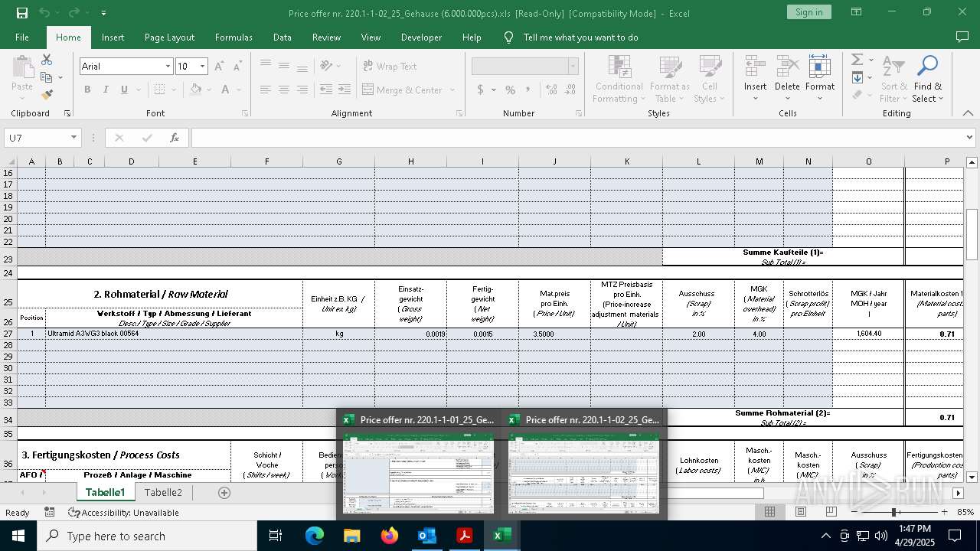The image size is (980, 551).
Task: Open Cell Styles gallery
Action: pyautogui.click(x=710, y=79)
